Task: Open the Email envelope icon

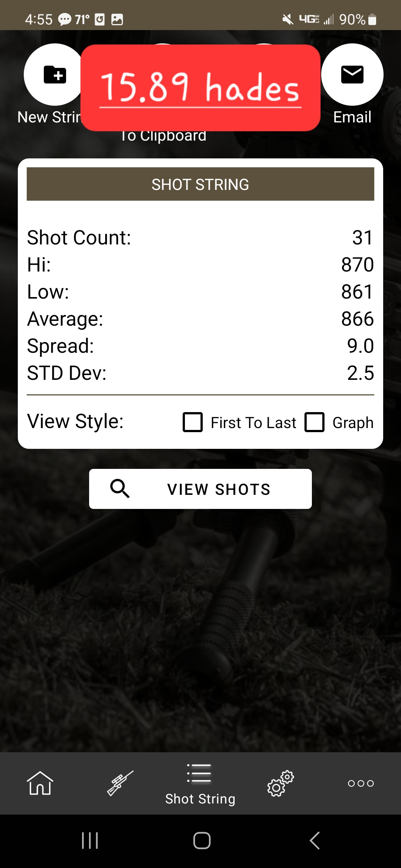Action: click(352, 75)
